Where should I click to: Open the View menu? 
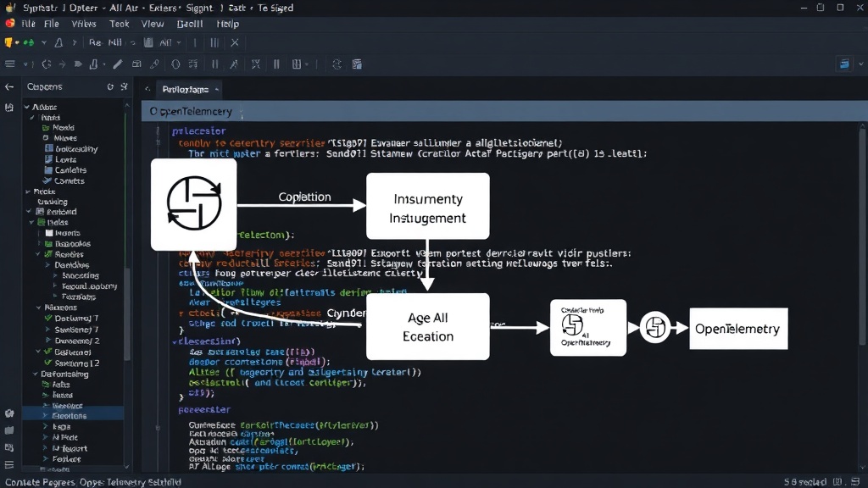coord(153,24)
